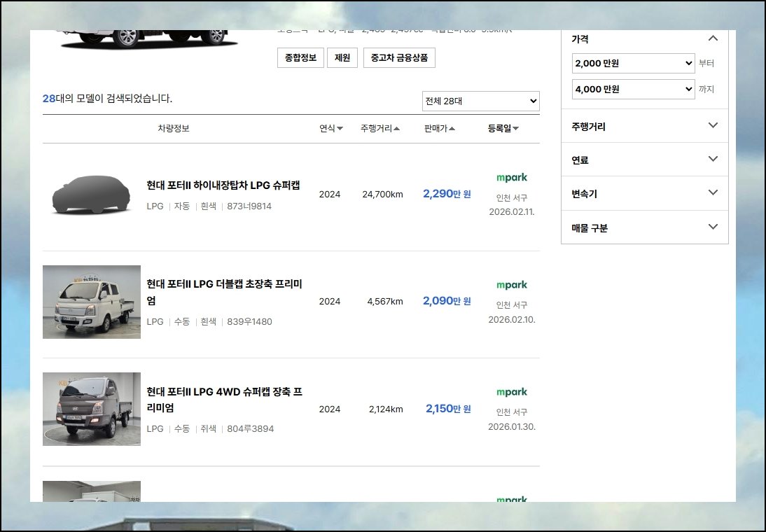Open 현대 포터II 하이내장탑차 LPG 슈퍼캡 listing
The height and width of the screenshot is (532, 766).
click(x=223, y=185)
